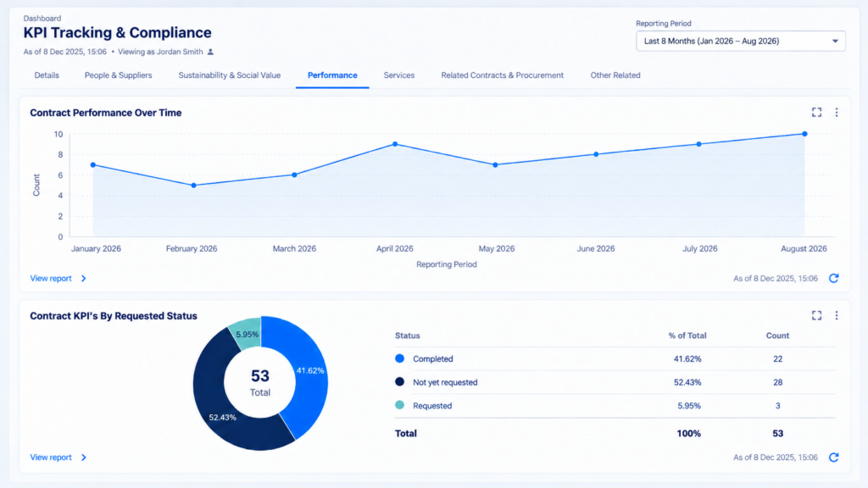868x488 pixels.
Task: Click the Not yet requested navy legend dot
Action: [400, 382]
